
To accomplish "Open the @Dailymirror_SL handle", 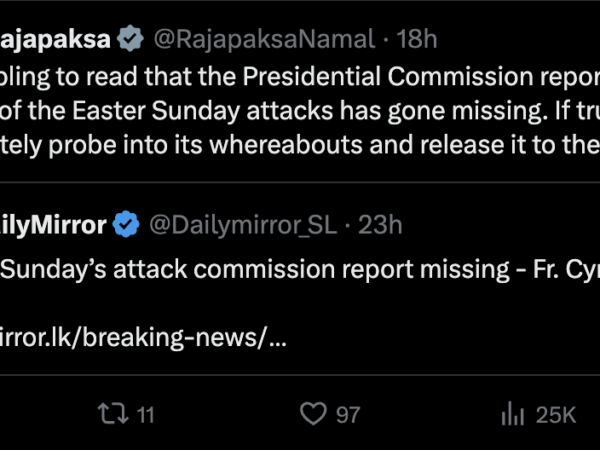I will (x=243, y=225).
